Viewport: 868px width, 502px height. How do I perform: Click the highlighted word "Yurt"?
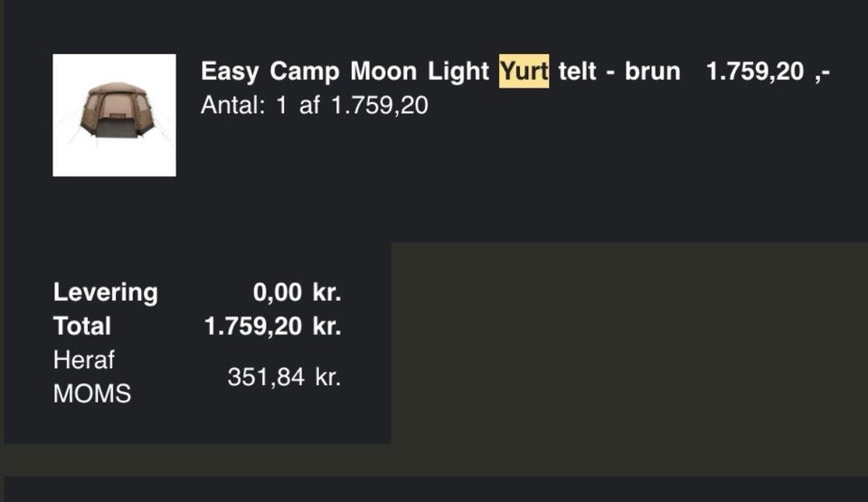click(524, 71)
